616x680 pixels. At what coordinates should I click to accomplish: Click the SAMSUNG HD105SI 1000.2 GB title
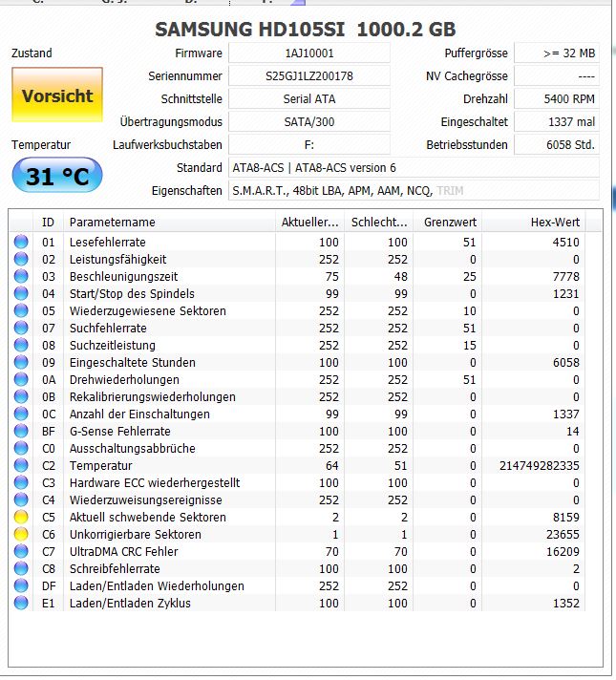(306, 29)
